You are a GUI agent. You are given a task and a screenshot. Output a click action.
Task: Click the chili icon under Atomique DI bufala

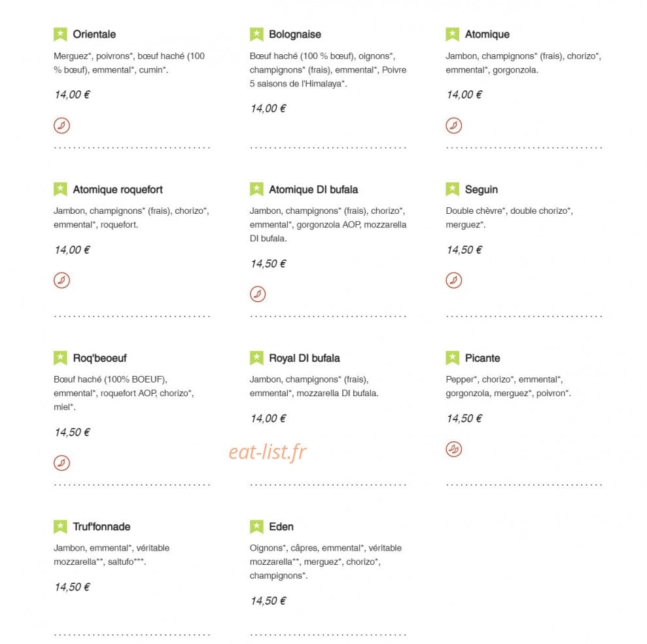coord(258,294)
